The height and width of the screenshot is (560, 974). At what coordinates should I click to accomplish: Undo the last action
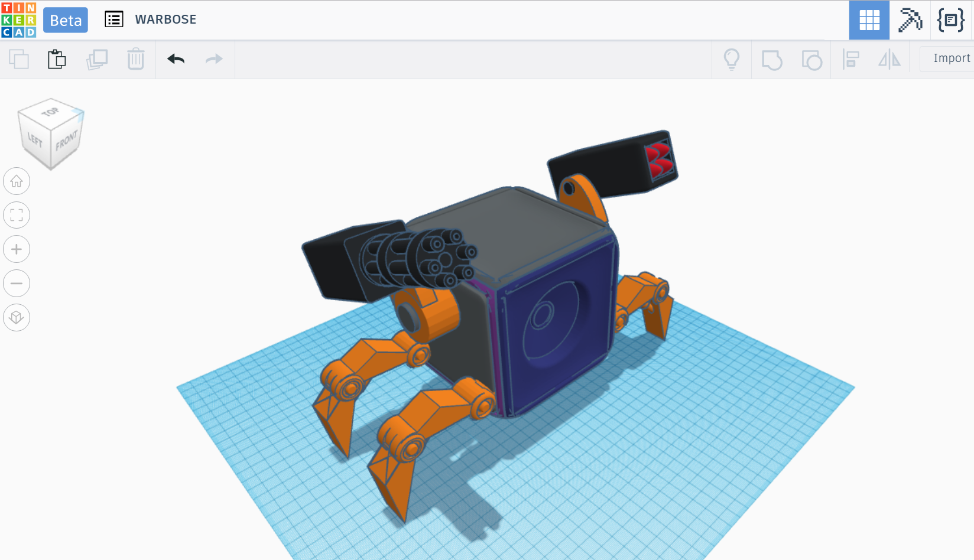[176, 59]
